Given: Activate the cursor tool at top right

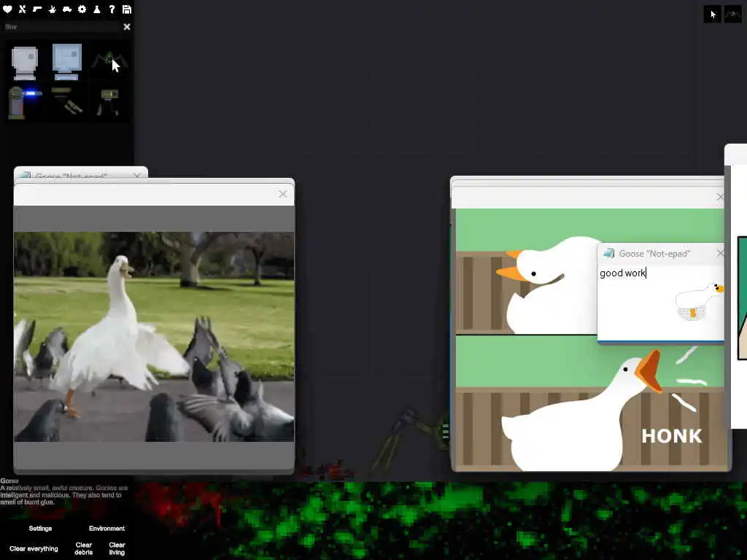Looking at the screenshot, I should point(712,15).
